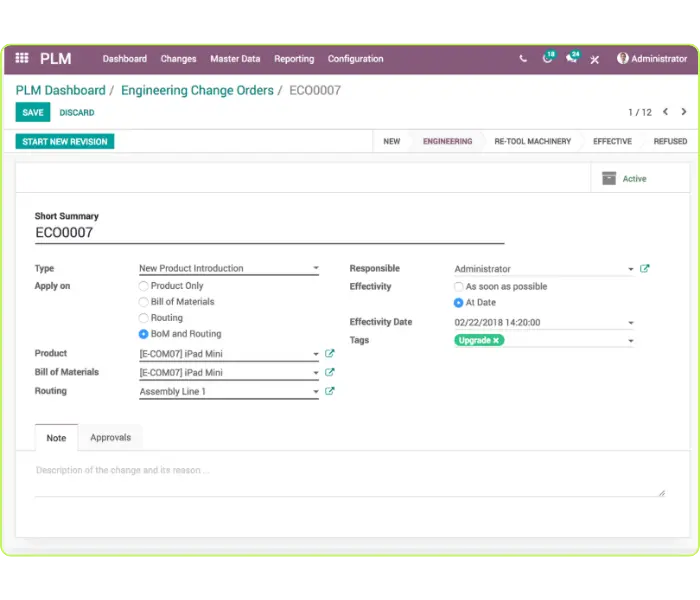
Task: Set stage to ENGINEERING
Action: pos(447,142)
